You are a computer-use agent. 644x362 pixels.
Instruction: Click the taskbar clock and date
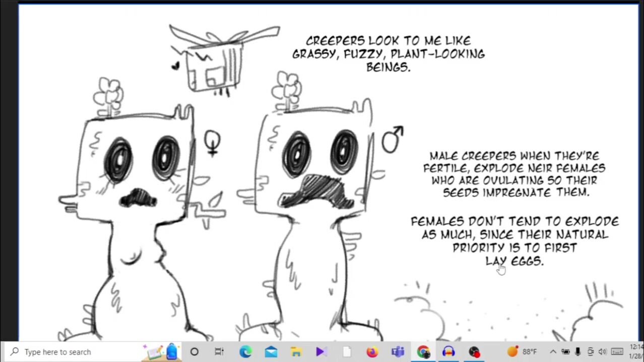tap(636, 352)
